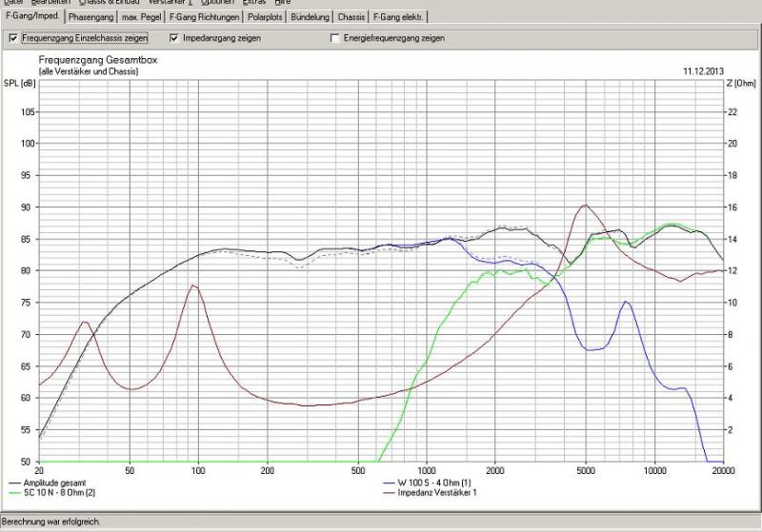The width and height of the screenshot is (762, 532).
Task: Open the Extras menu
Action: 254,3
